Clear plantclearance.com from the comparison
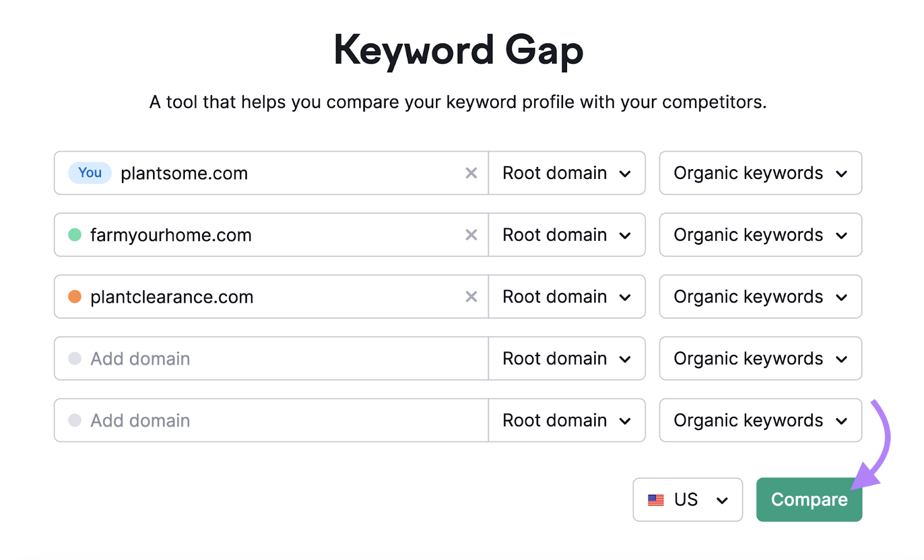The width and height of the screenshot is (924, 560). (472, 297)
